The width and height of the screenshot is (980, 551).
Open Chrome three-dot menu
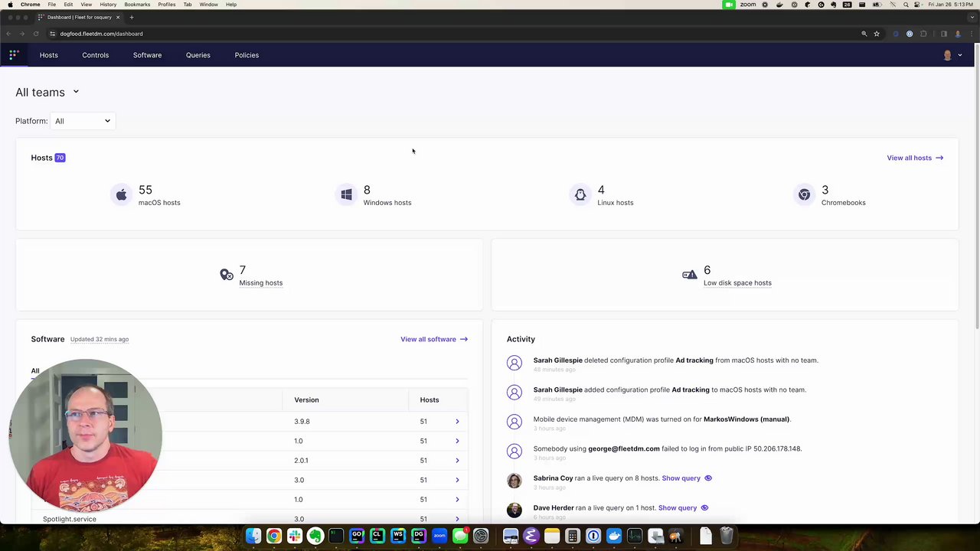pos(972,34)
